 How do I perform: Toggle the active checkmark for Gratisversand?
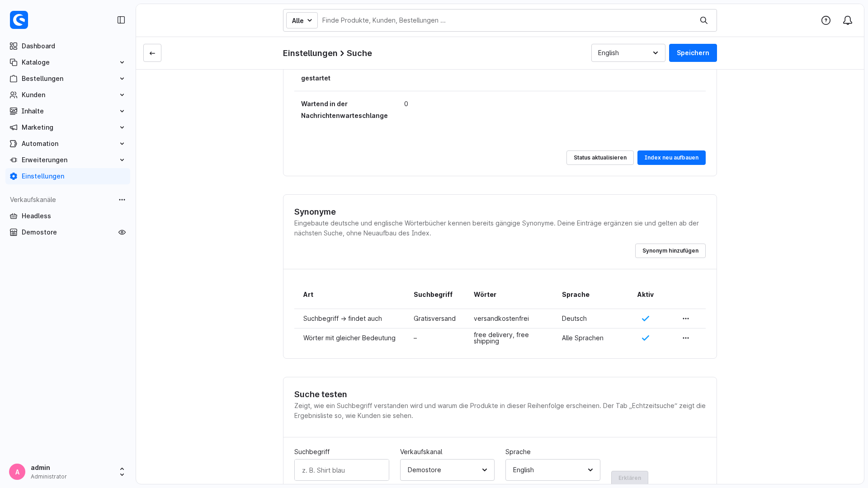[x=646, y=319]
